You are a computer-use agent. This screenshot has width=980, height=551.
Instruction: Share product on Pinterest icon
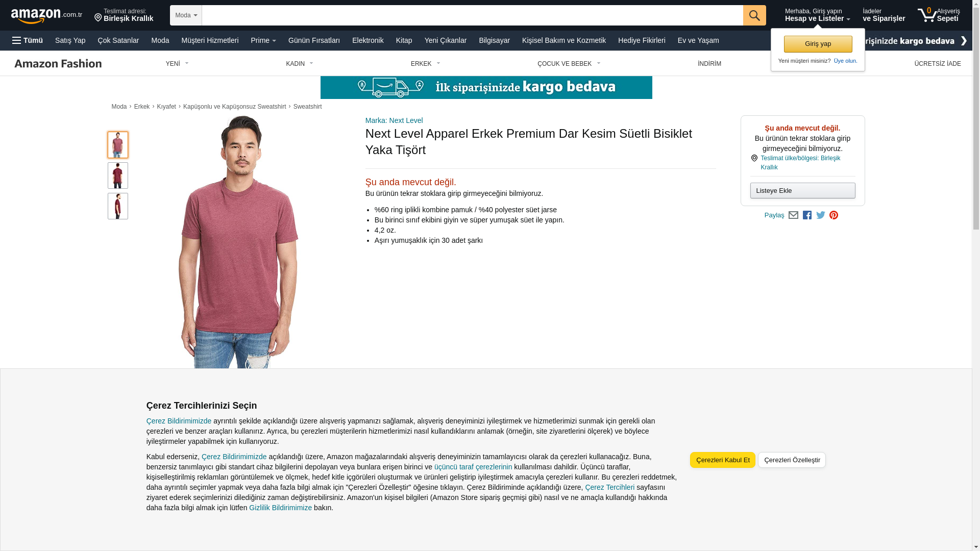tap(834, 215)
